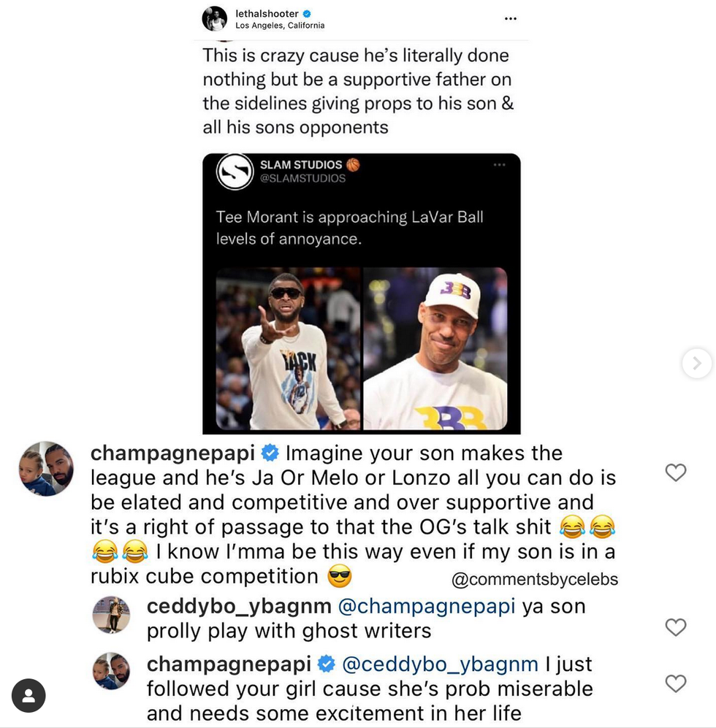Click the LaVar Ball photo in tweet
Viewport: 716px width, 728px height.
[435, 348]
